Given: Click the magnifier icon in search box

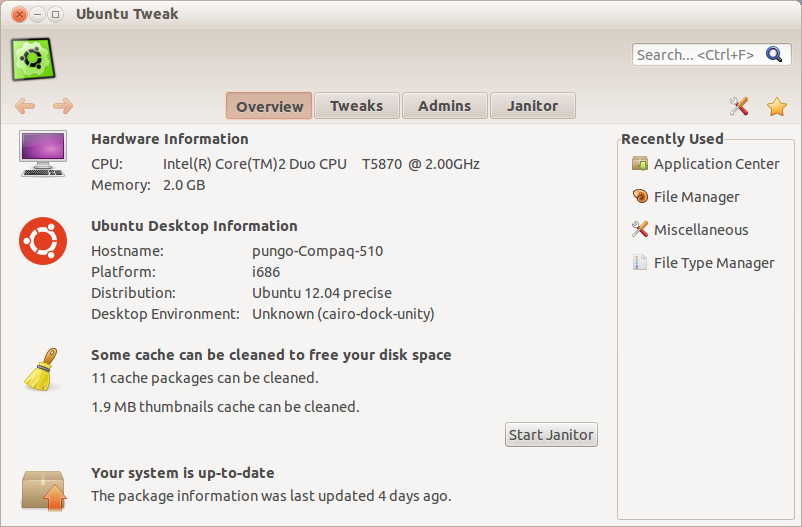Looking at the screenshot, I should pos(774,55).
